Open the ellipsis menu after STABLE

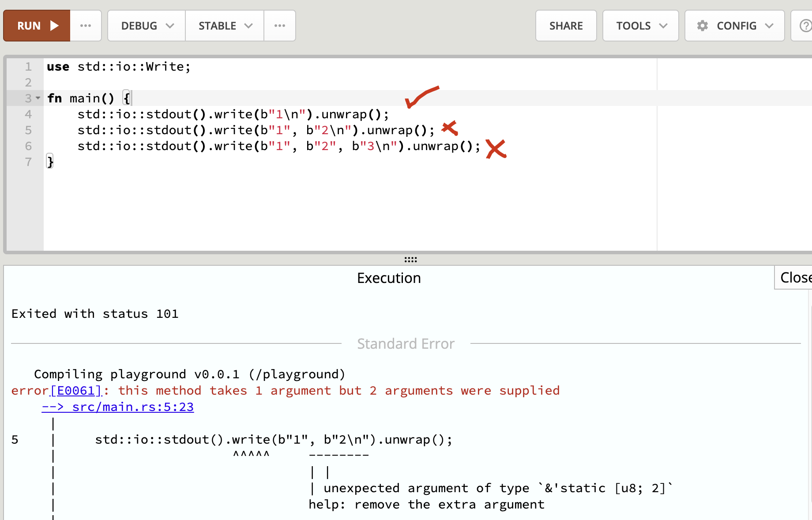(x=280, y=26)
